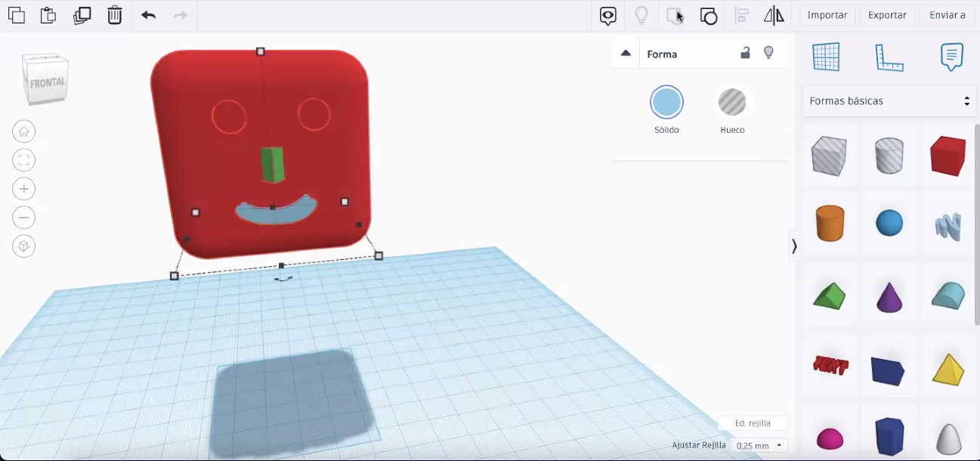The height and width of the screenshot is (461, 980).
Task: Collapse the shapes side panel with the chevron
Action: click(x=793, y=246)
